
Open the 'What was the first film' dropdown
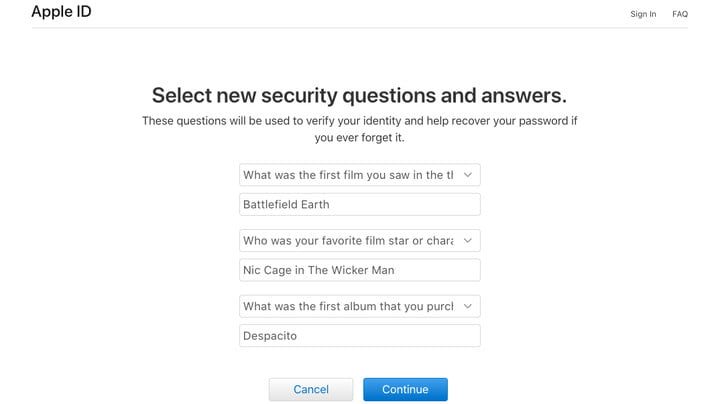click(x=350, y=175)
